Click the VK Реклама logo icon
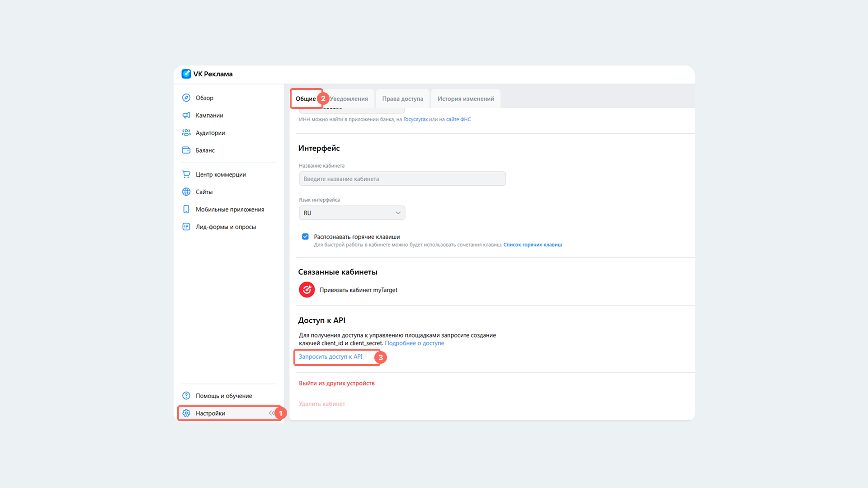Screen dimensions: 868x488 coord(186,74)
